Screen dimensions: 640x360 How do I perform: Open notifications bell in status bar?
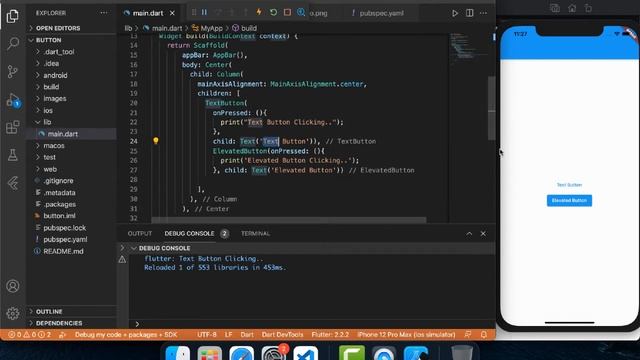point(484,335)
